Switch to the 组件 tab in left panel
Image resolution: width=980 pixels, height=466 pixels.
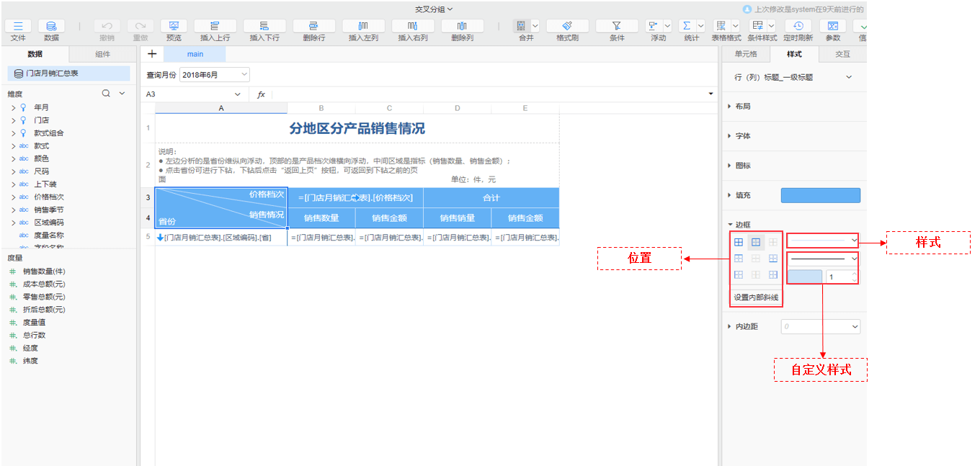pyautogui.click(x=103, y=54)
